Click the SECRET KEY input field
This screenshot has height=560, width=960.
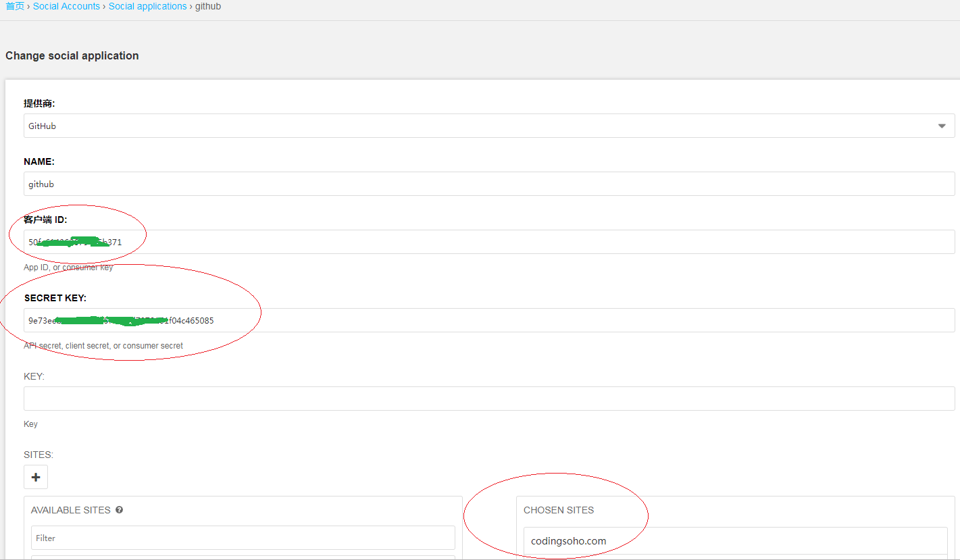[x=489, y=320]
